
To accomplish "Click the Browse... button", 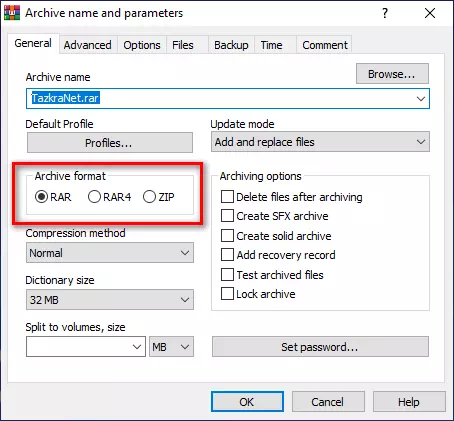I will (x=392, y=74).
